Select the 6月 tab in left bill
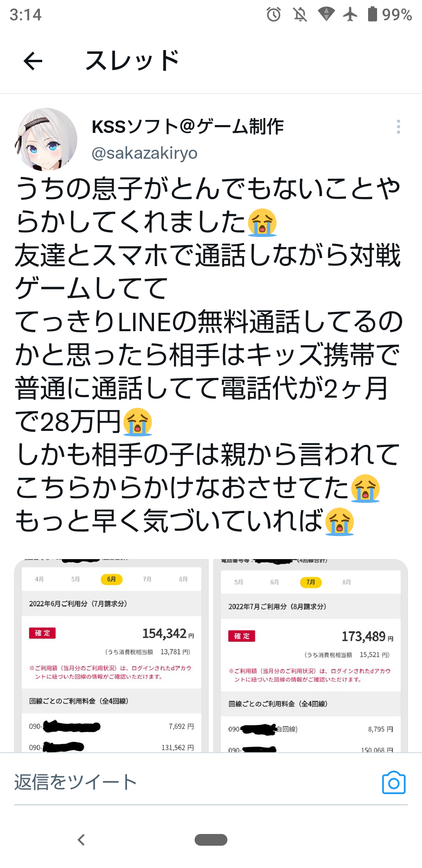 coord(111,579)
